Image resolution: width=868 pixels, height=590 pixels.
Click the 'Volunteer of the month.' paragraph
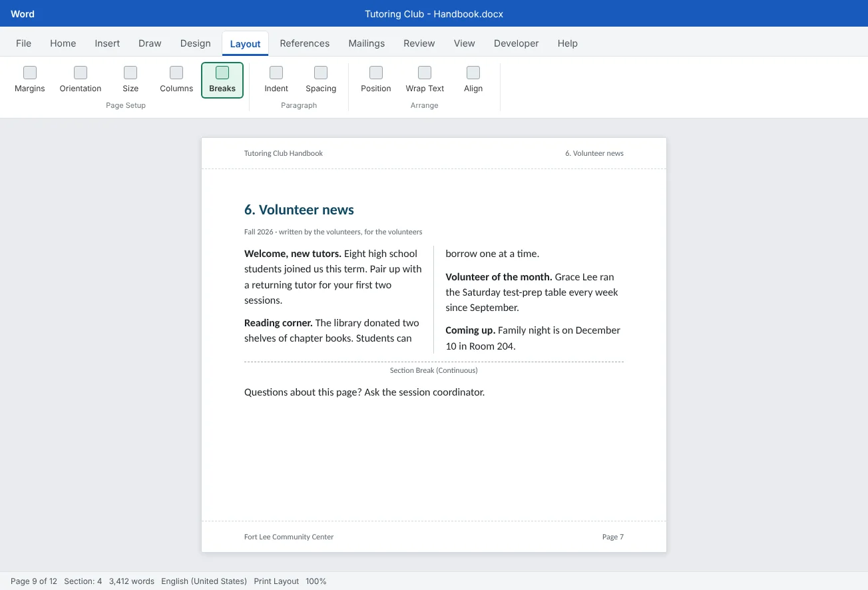tap(533, 292)
